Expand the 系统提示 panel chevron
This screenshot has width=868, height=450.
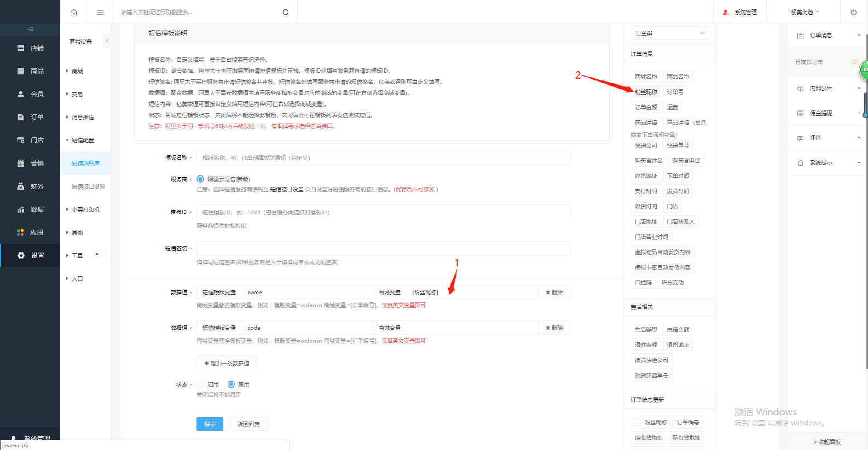pos(859,163)
